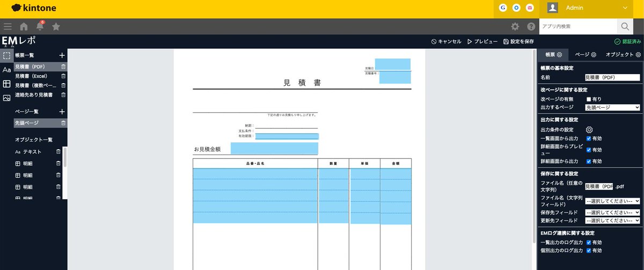The width and height of the screenshot is (644, 270).
Task: Open the 保存先フィールド dropdown
Action: (x=612, y=213)
